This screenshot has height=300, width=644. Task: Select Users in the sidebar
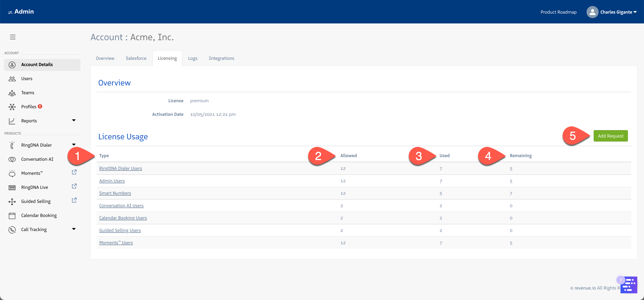27,79
